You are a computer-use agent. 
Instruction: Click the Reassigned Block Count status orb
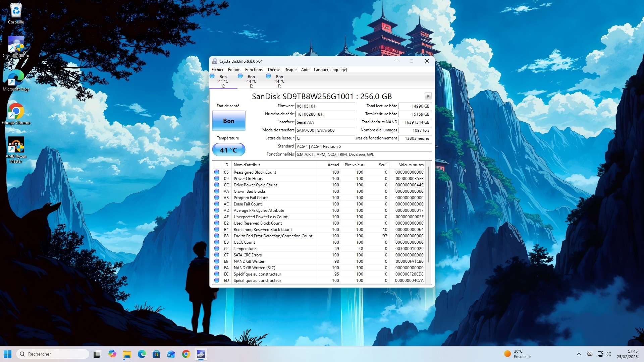217,172
